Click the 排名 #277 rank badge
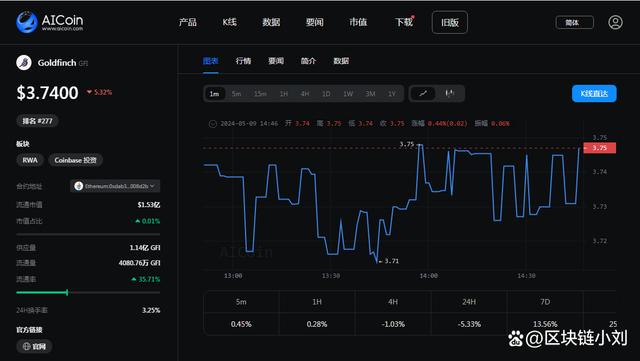640x361 pixels. click(x=37, y=121)
